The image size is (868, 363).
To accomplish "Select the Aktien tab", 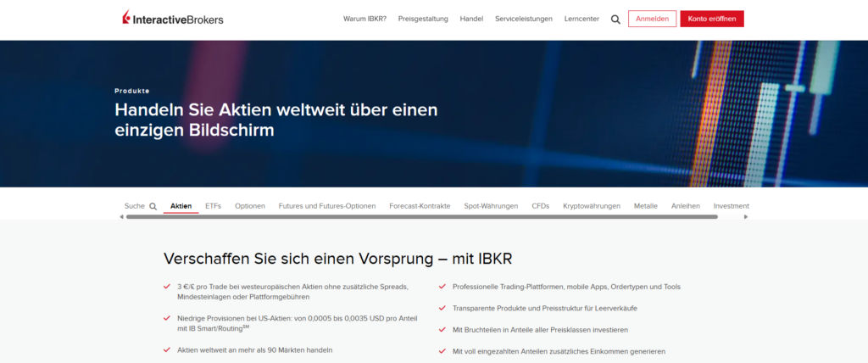I will pyautogui.click(x=181, y=206).
